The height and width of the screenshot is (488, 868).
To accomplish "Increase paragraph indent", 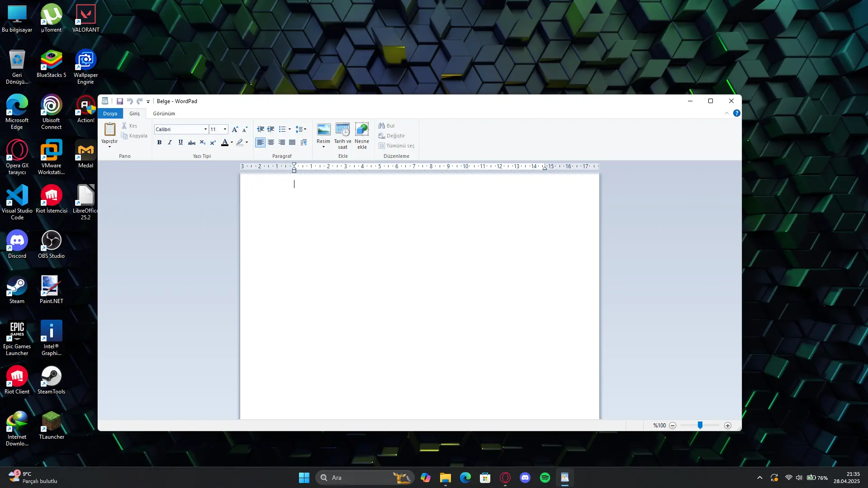I will click(x=270, y=129).
